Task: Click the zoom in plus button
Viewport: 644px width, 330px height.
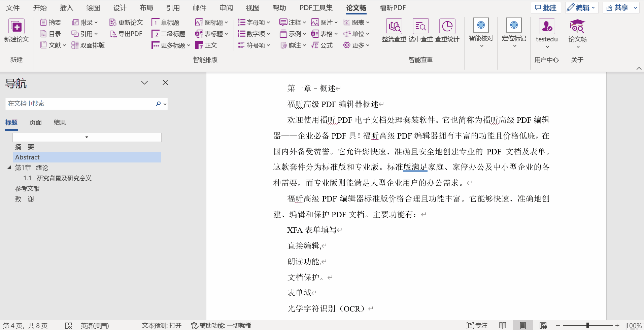Action: pyautogui.click(x=617, y=326)
